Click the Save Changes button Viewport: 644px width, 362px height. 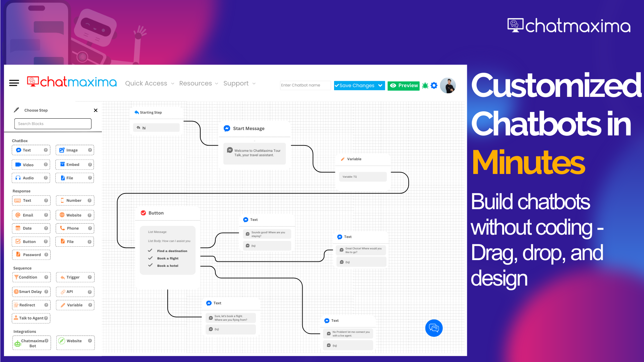(356, 85)
